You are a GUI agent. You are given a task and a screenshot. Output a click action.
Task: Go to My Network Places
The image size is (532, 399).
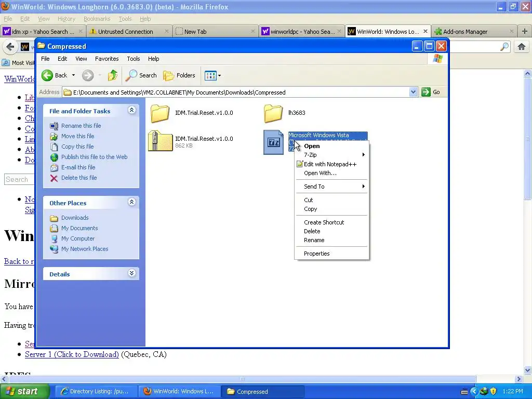click(85, 249)
